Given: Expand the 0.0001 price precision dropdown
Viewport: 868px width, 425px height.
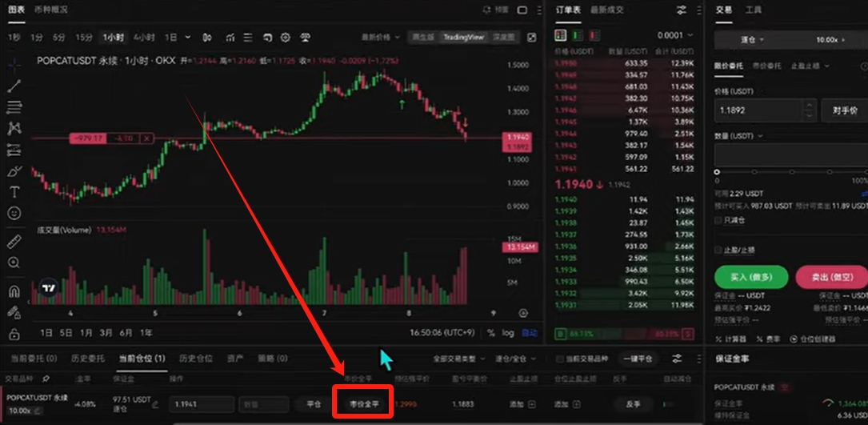Looking at the screenshot, I should click(675, 35).
